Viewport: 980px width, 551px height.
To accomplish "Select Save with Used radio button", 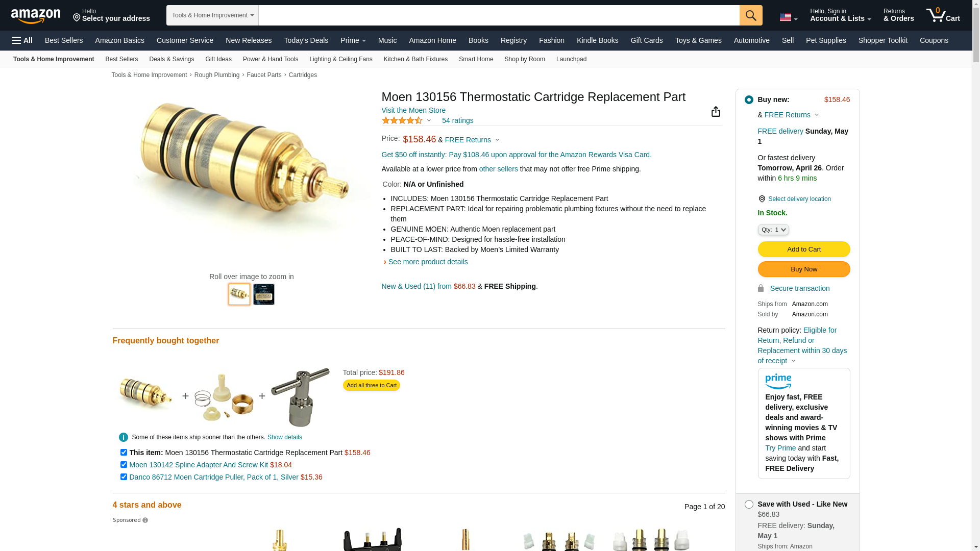I will [749, 504].
